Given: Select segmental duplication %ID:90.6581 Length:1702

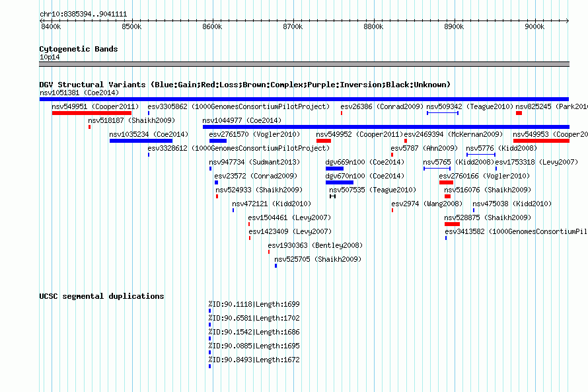Looking at the screenshot, I should click(254, 318).
